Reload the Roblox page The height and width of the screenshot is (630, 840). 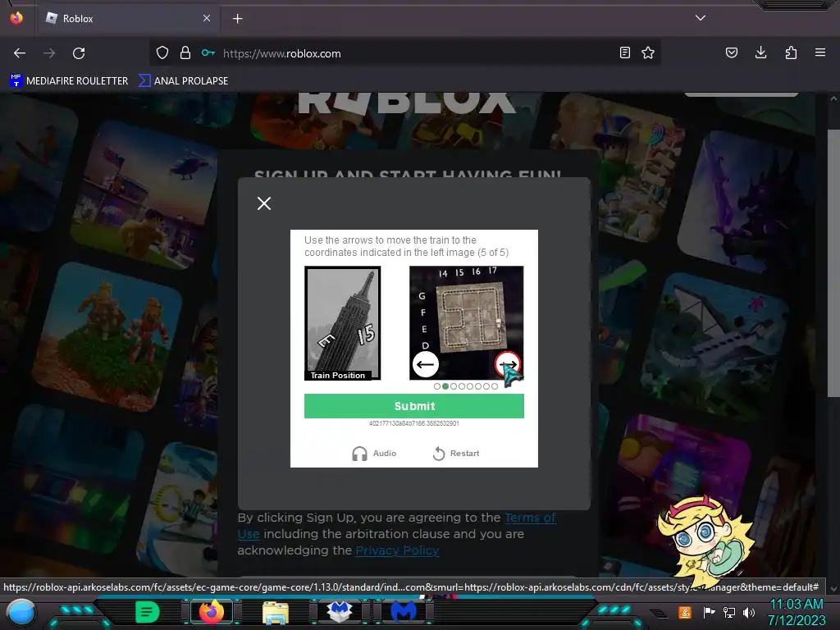[79, 53]
